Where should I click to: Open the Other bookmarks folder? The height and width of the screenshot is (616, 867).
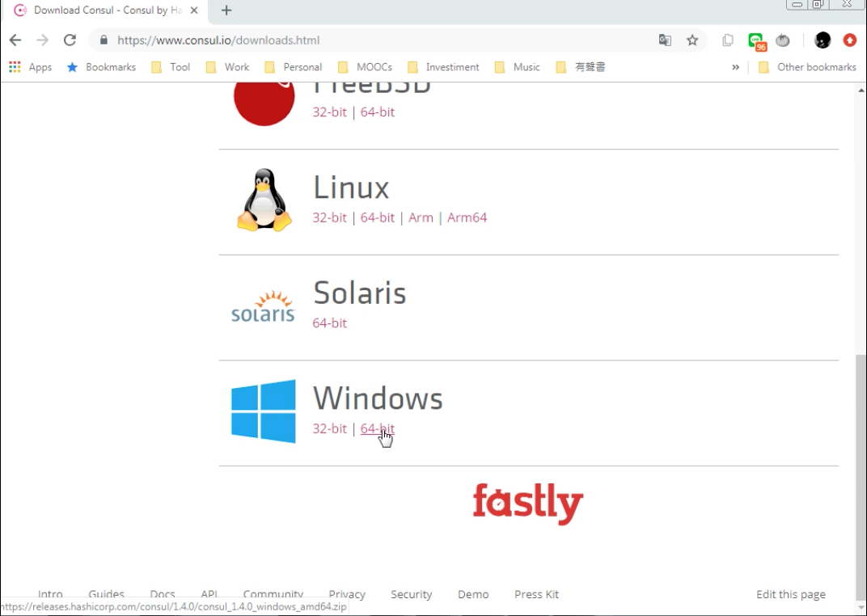pyautogui.click(x=807, y=67)
